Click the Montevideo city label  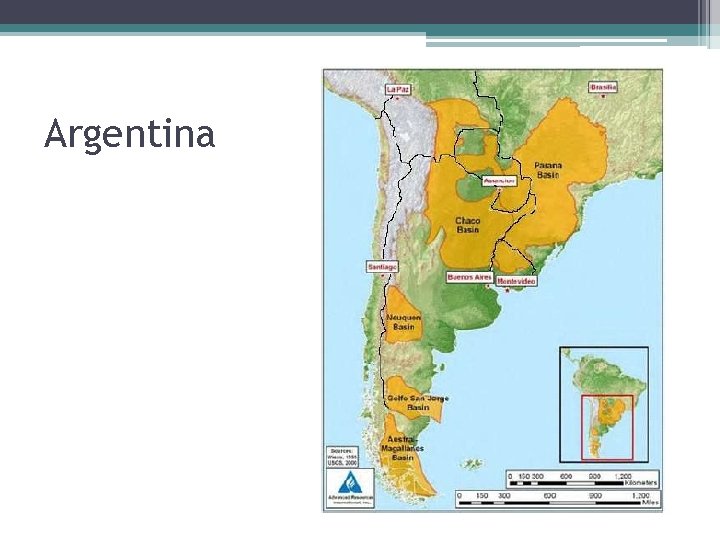pos(516,281)
